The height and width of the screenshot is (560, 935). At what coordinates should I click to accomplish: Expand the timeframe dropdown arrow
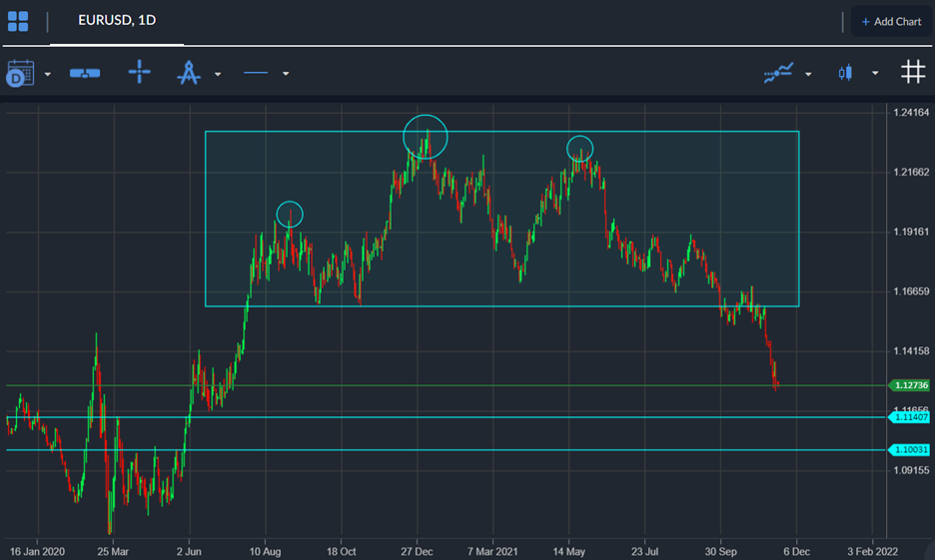click(48, 75)
